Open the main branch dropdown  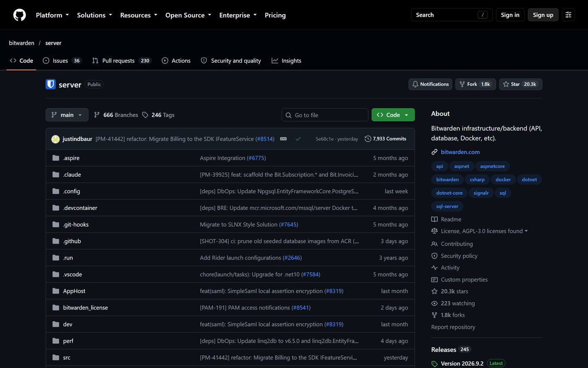(x=67, y=115)
